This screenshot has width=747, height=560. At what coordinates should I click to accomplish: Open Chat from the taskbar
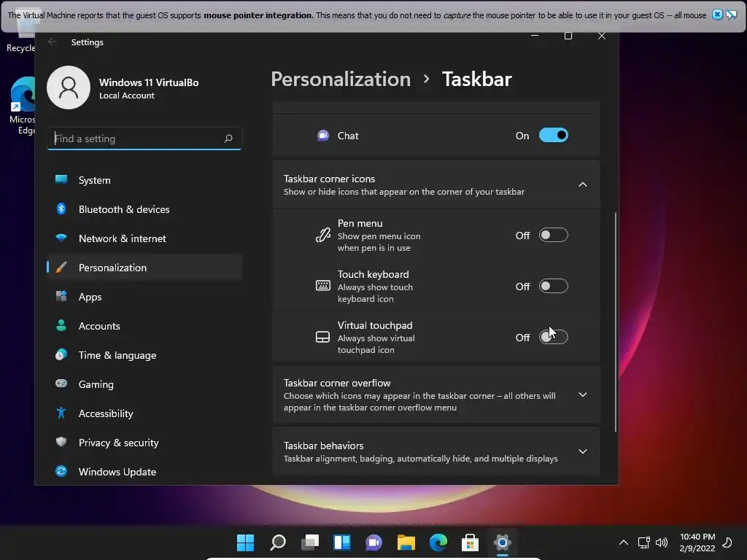tap(374, 542)
